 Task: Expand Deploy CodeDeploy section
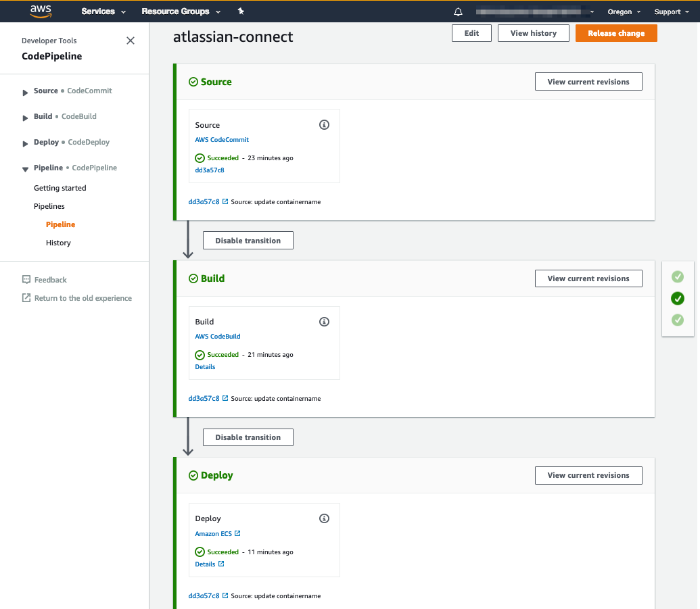[x=25, y=144]
